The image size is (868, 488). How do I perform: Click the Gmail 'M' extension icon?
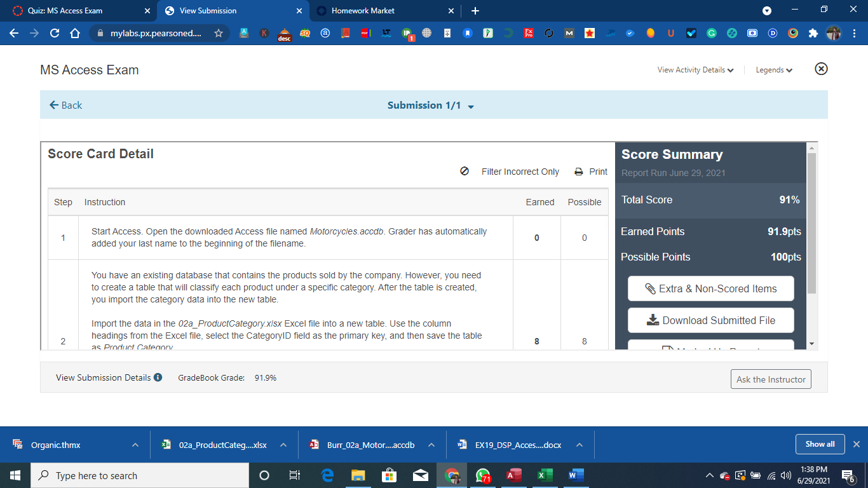(569, 33)
